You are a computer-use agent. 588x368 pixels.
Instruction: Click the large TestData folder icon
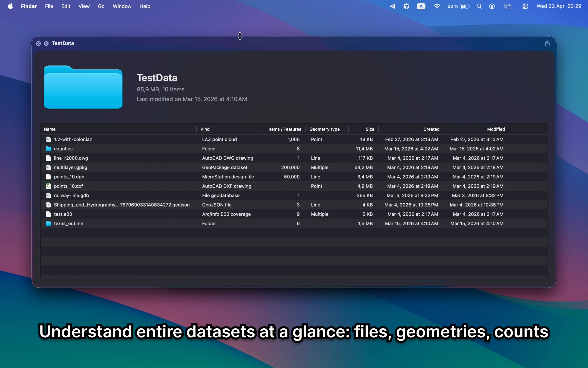(x=83, y=87)
